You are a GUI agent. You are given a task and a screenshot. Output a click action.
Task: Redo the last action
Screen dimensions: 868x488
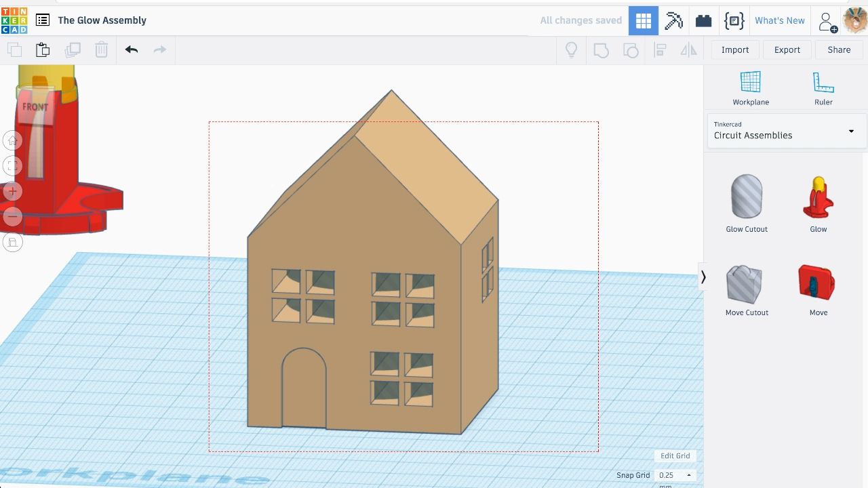pos(160,49)
